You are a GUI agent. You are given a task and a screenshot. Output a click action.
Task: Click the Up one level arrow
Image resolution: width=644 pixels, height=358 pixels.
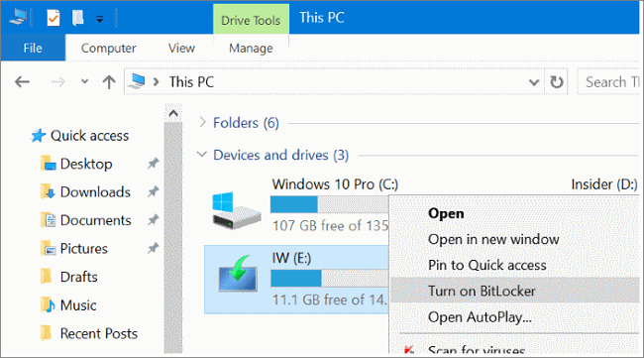[x=109, y=81]
